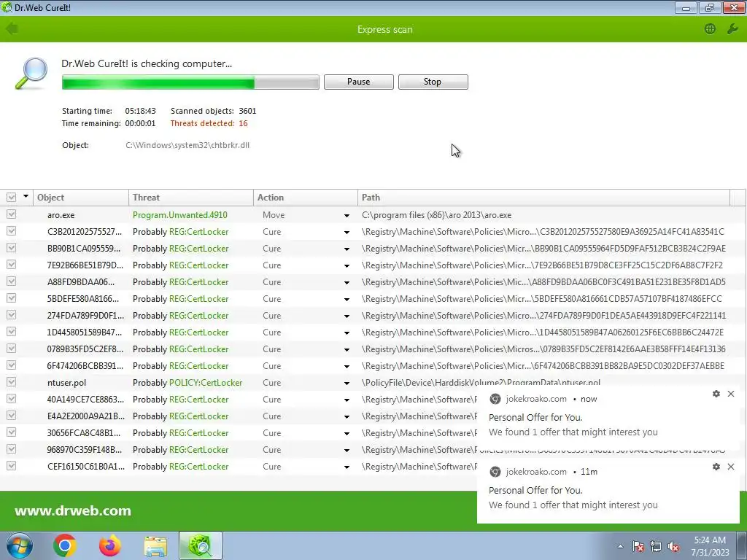The width and height of the screenshot is (747, 560).
Task: Open POLICY:CertLocker threat link
Action: click(206, 382)
